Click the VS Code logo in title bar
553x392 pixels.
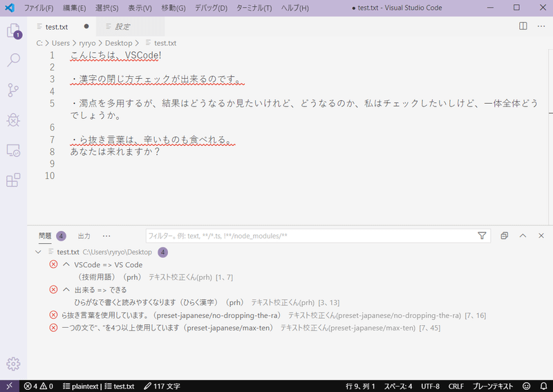(10, 8)
